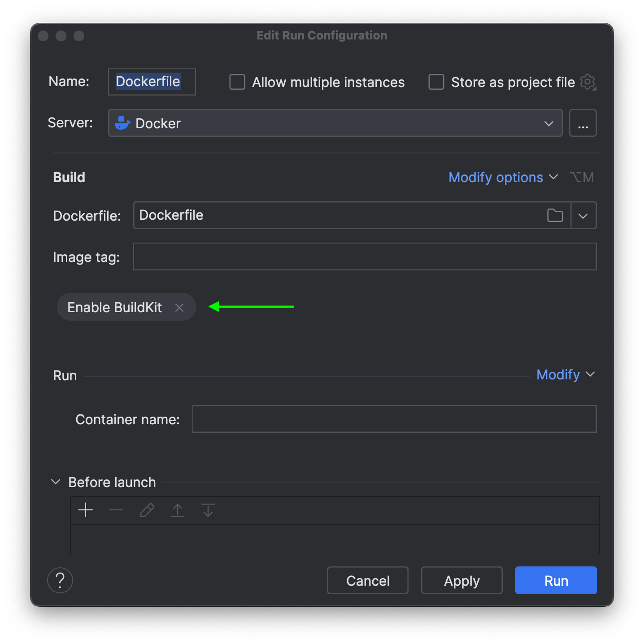Browse for Dockerfile with folder icon
The width and height of the screenshot is (644, 644).
tap(555, 216)
